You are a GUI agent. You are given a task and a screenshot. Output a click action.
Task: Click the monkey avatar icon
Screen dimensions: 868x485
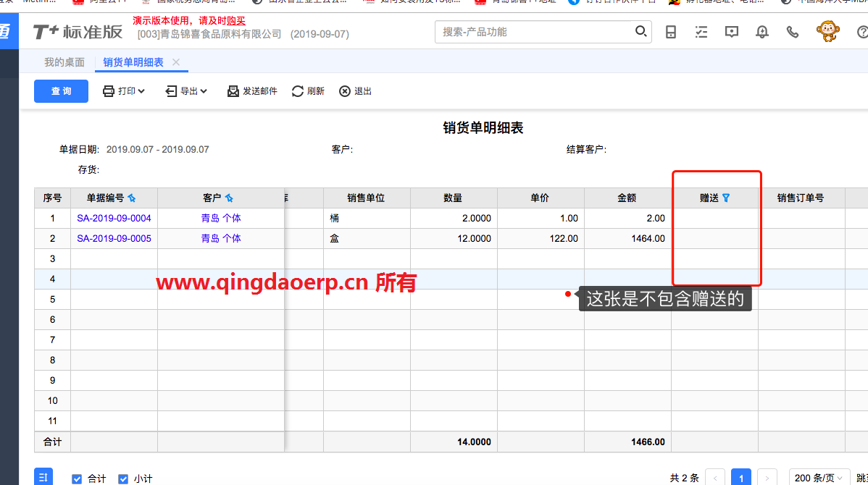(x=828, y=31)
